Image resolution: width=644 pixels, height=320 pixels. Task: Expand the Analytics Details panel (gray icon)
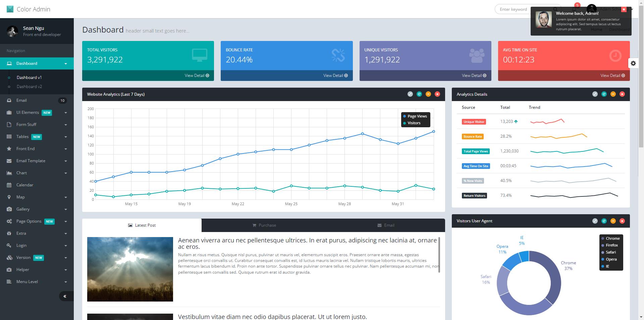coord(595,94)
